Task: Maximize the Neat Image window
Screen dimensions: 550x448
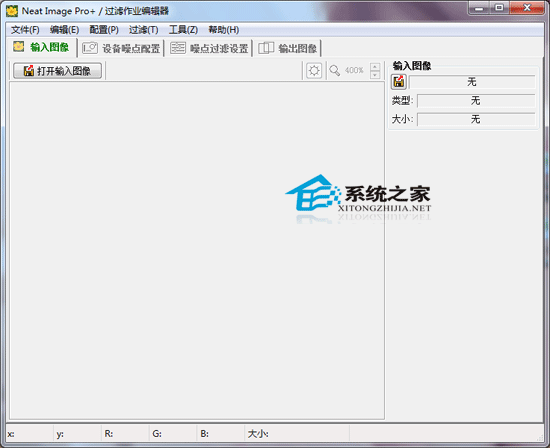Action: coord(499,8)
